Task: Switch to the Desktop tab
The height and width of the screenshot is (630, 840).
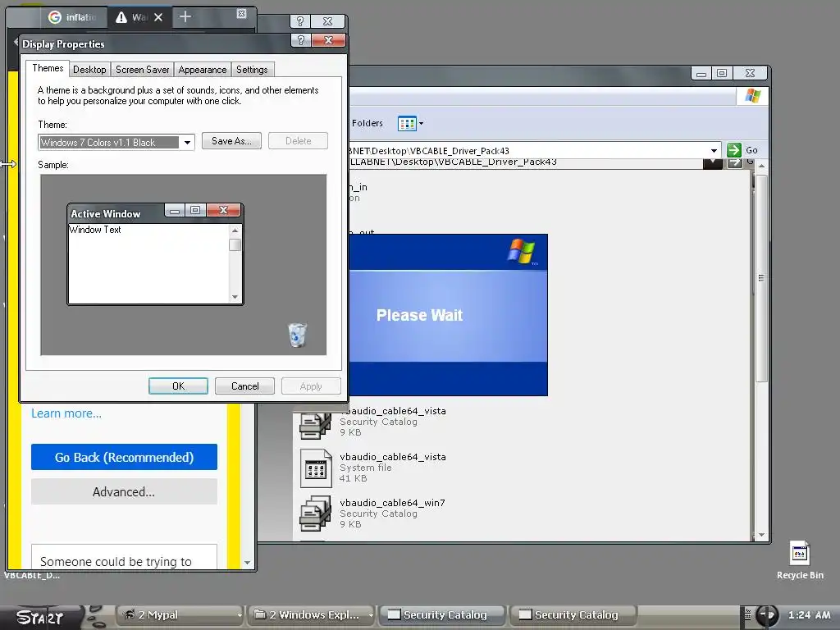Action: pos(89,70)
